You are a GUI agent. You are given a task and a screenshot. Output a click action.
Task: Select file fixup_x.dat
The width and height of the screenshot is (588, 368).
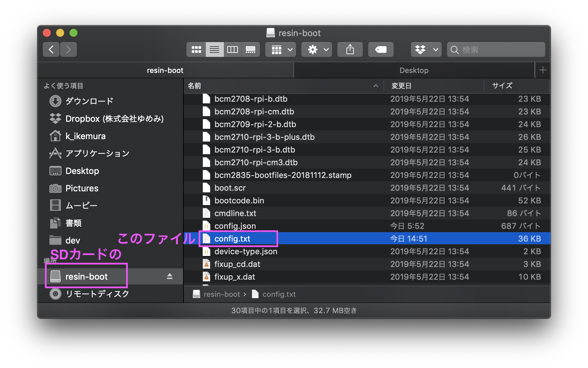pos(367,277)
